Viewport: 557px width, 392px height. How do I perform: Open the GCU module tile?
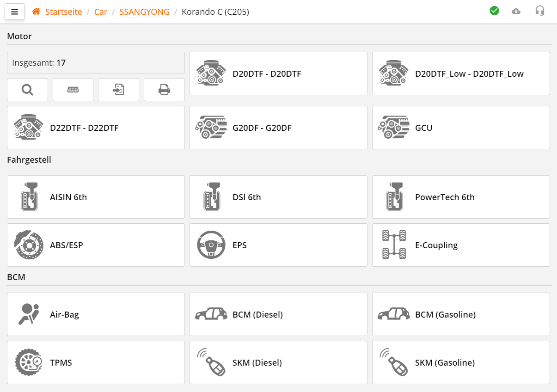click(x=461, y=128)
